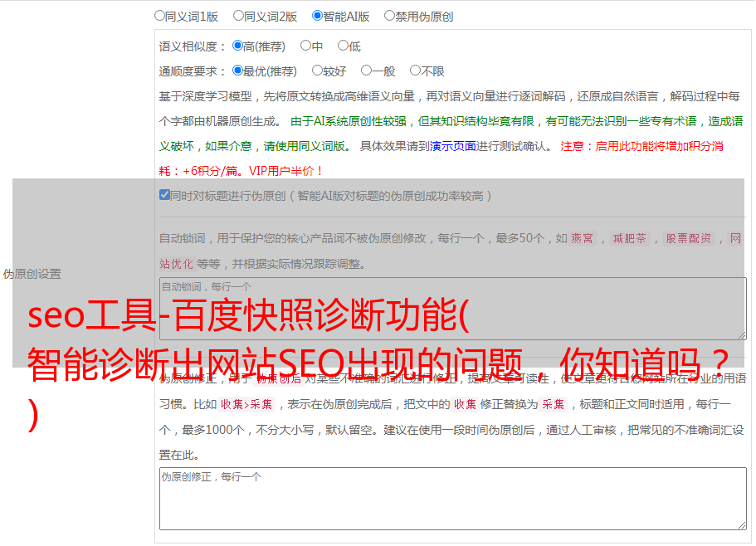756x546 pixels.
Task: Click the 股票配资 example keyword
Action: click(x=689, y=238)
